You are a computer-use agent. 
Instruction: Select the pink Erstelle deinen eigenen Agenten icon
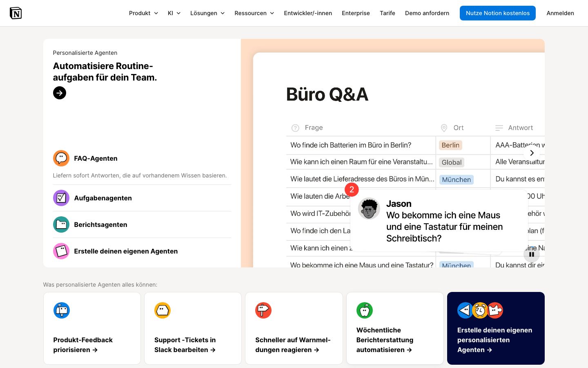click(61, 251)
